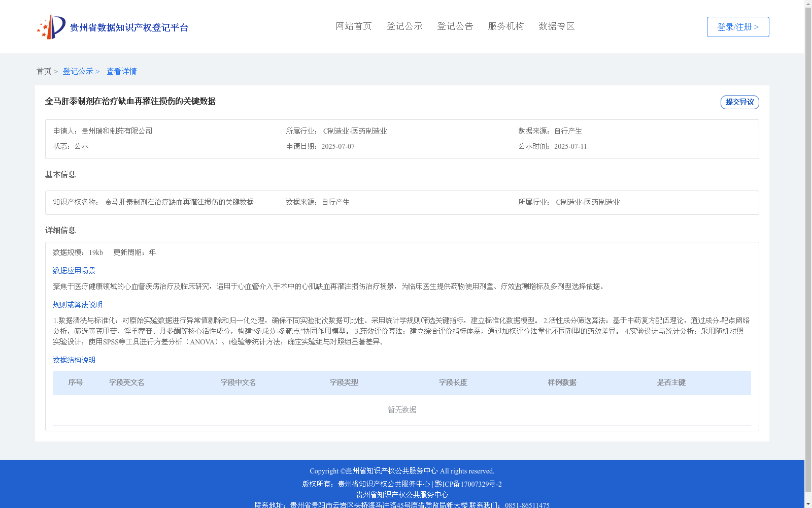Click the scrollbar down arrow
The height and width of the screenshot is (508, 812).
click(808, 504)
